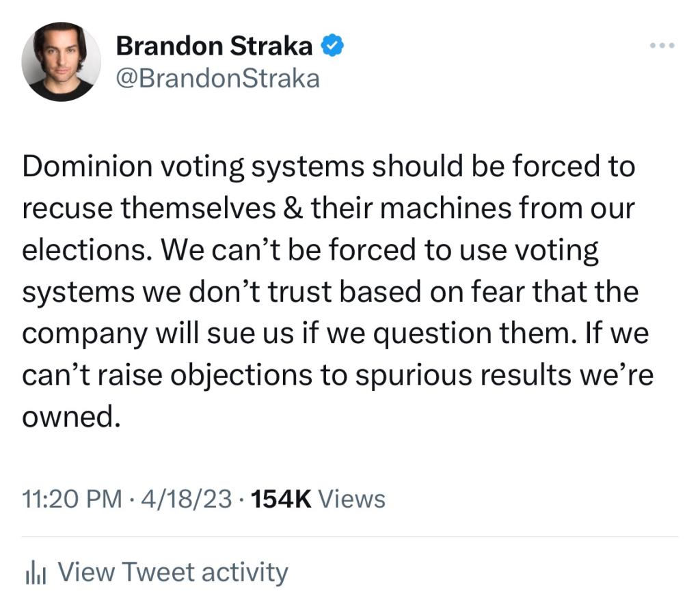Click the Brandon Straka display name
Image resolution: width=700 pixels, height=611 pixels.
(x=214, y=46)
